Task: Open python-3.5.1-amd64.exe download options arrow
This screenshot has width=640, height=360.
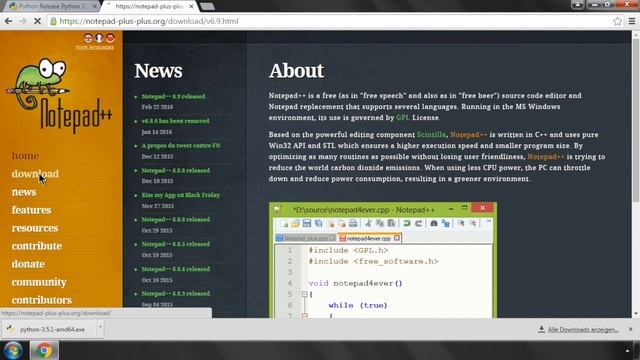Action: pyautogui.click(x=100, y=329)
